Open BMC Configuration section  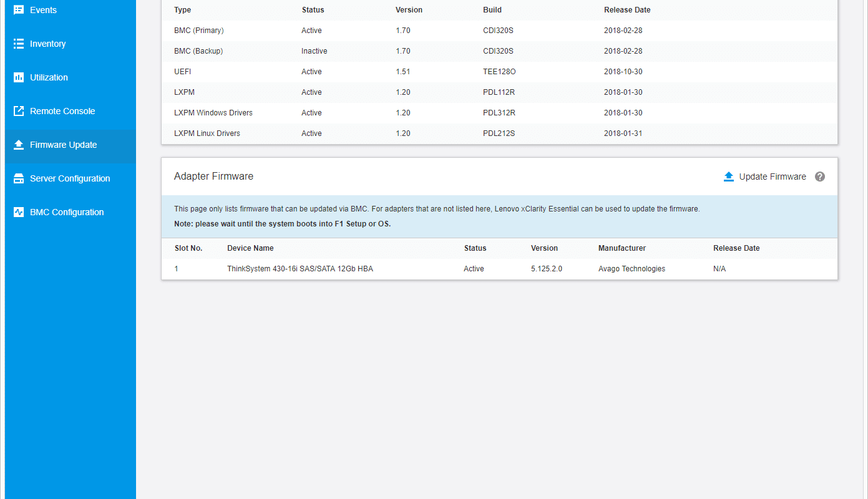point(70,212)
